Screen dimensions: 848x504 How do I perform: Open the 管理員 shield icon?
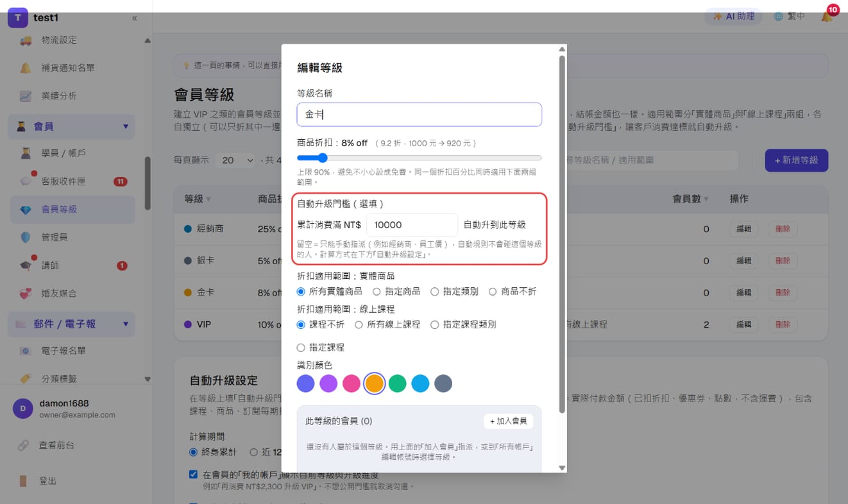[26, 237]
